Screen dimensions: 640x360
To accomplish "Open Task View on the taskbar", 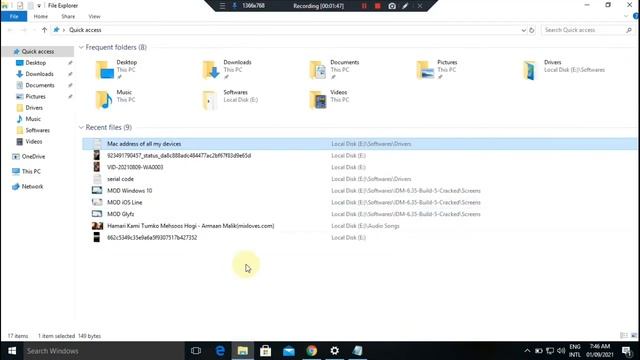I will [196, 351].
